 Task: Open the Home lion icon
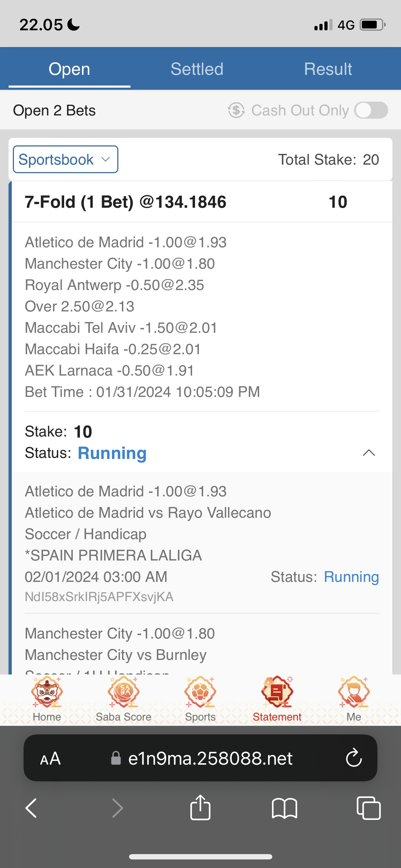tap(47, 692)
